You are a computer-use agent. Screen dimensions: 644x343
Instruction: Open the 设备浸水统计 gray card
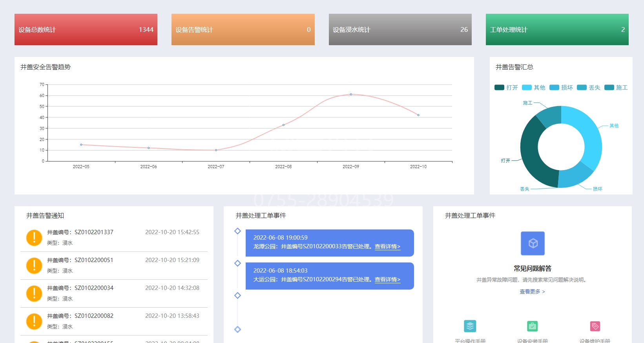(400, 29)
